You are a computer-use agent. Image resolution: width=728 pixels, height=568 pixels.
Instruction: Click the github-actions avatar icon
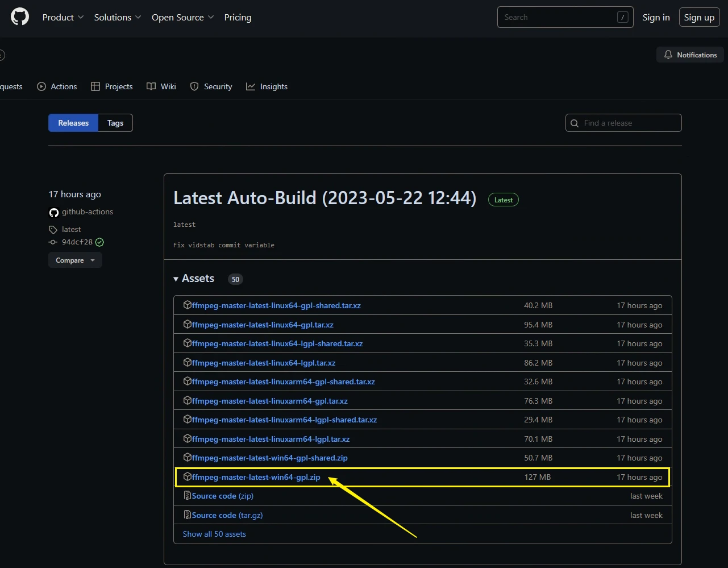click(x=54, y=212)
